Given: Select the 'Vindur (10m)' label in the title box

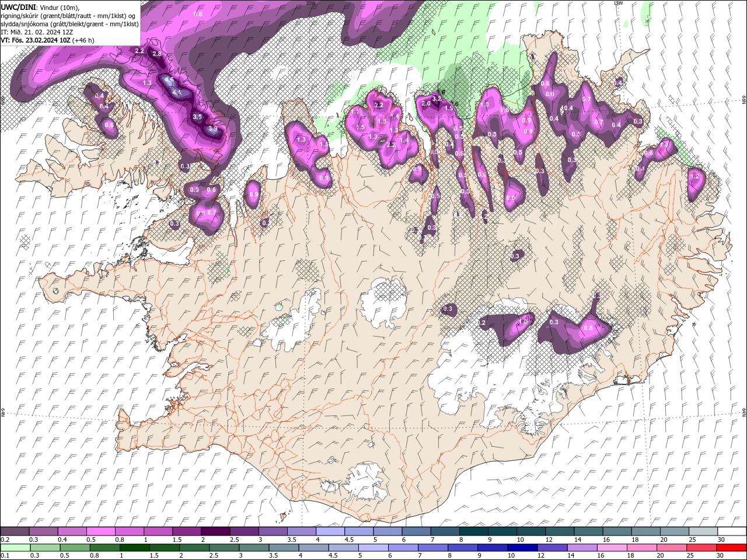Looking at the screenshot, I should (59, 7).
